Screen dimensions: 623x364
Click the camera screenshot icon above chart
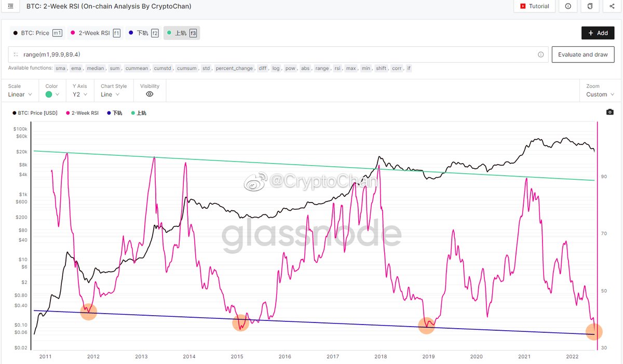(610, 112)
